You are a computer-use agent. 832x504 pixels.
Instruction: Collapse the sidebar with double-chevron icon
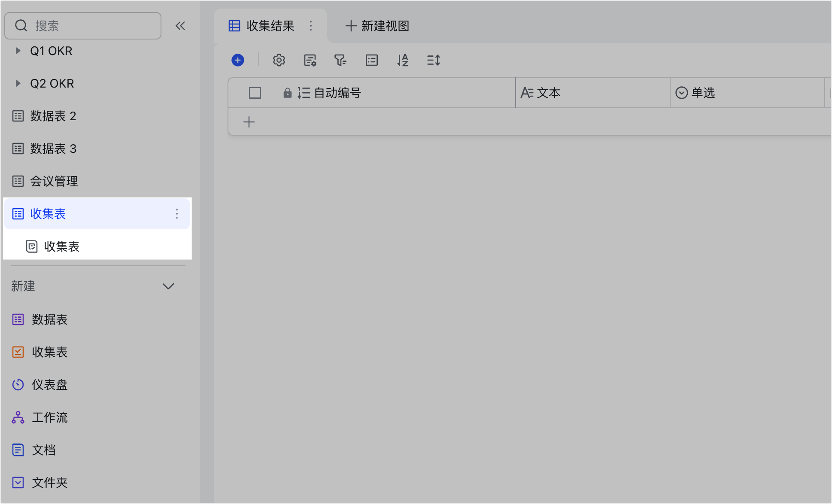pyautogui.click(x=180, y=26)
